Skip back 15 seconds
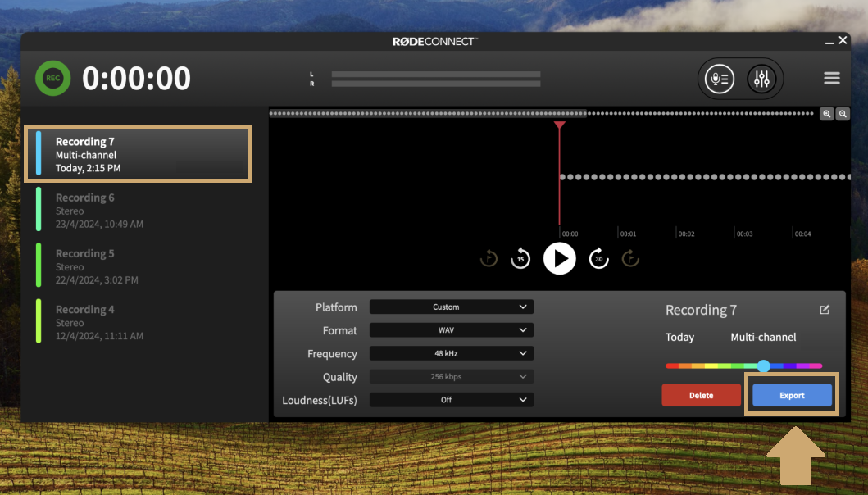Viewport: 868px width, 495px height. 520,259
